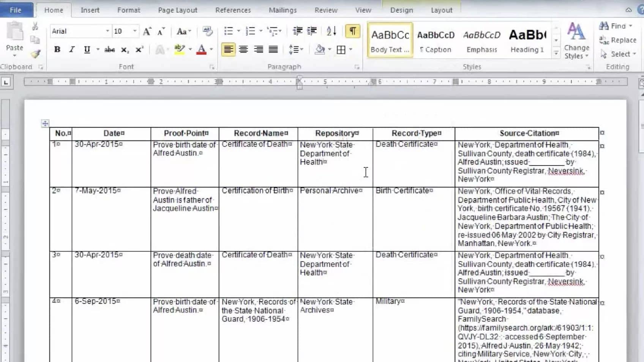Apply strikethrough formatting
Screen dimensions: 644x362
click(x=109, y=49)
